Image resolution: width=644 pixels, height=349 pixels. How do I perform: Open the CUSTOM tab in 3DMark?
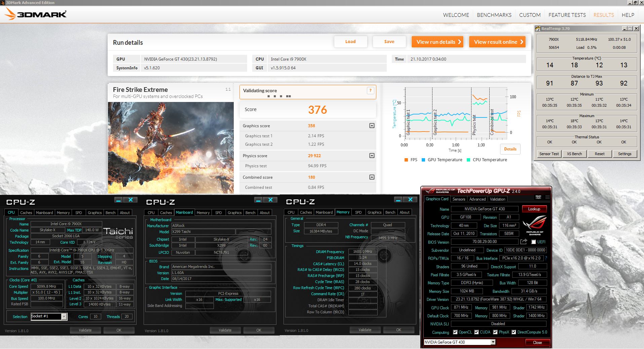530,15
